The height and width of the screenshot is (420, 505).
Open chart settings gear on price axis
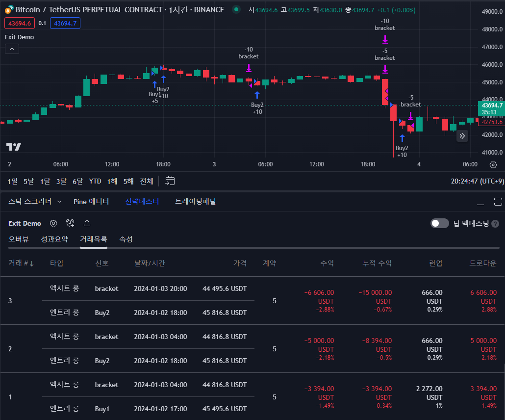[493, 165]
